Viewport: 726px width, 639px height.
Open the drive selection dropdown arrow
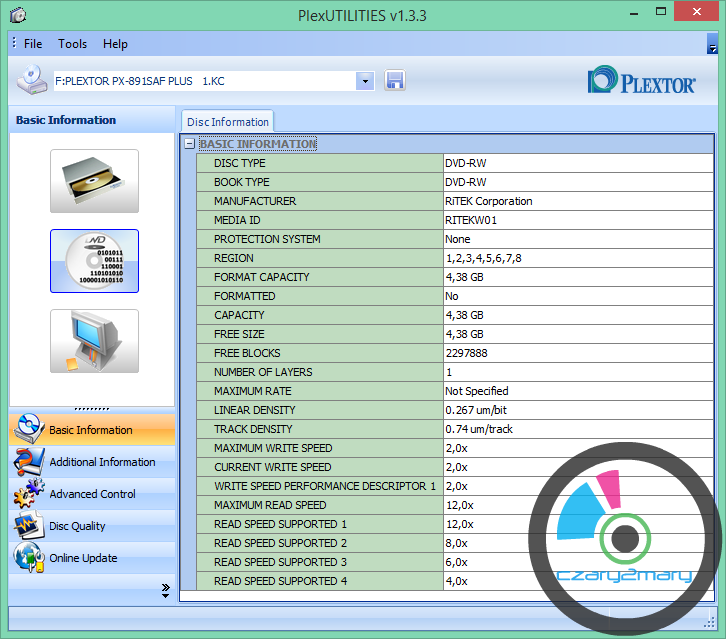click(x=365, y=80)
